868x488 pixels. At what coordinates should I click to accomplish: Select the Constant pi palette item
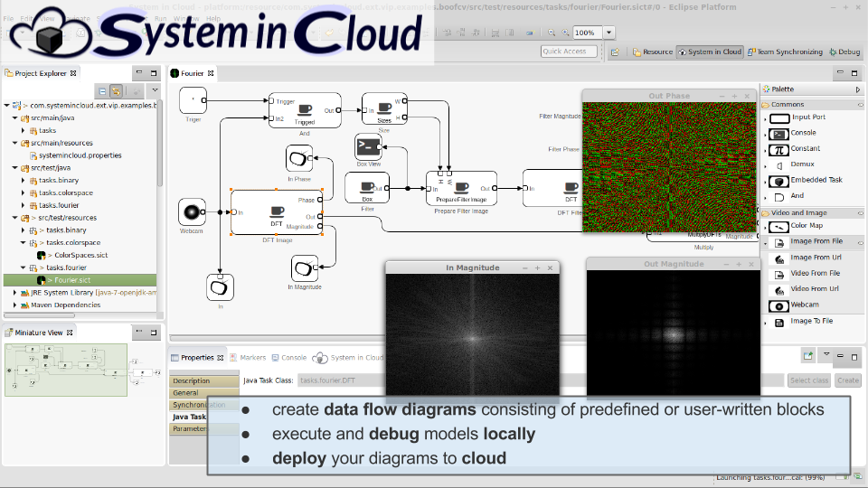795,149
